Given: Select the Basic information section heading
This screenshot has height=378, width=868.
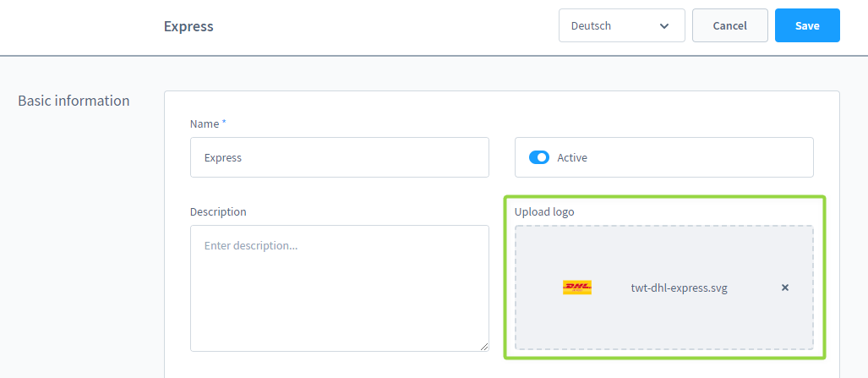Looking at the screenshot, I should pyautogui.click(x=74, y=101).
